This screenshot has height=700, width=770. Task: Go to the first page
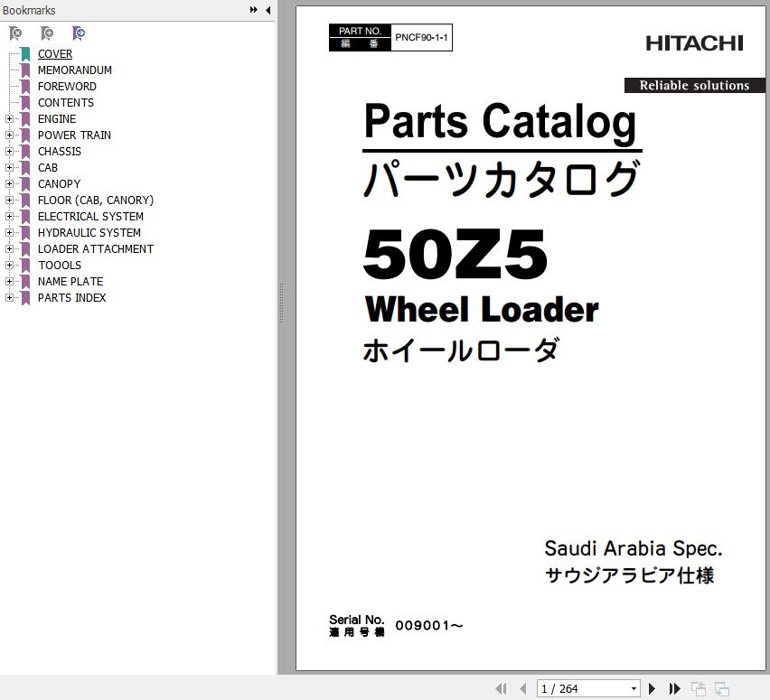point(501,688)
